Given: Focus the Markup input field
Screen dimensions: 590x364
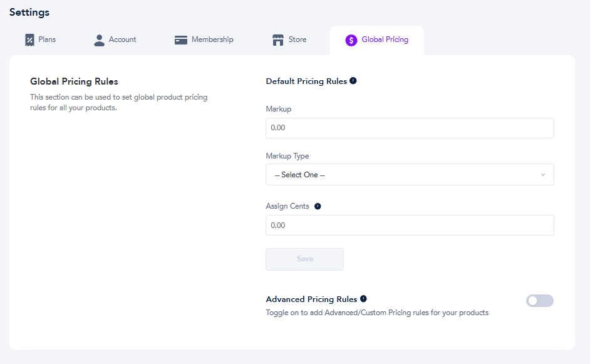Looking at the screenshot, I should [410, 128].
